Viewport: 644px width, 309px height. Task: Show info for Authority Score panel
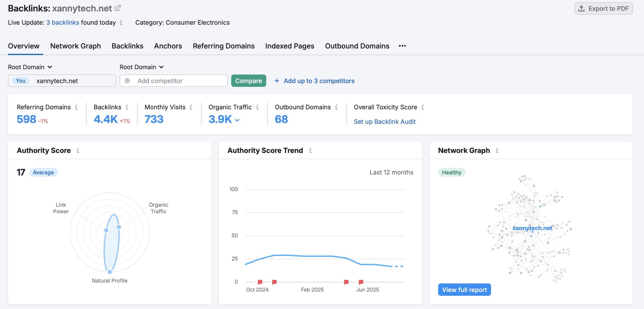click(78, 150)
